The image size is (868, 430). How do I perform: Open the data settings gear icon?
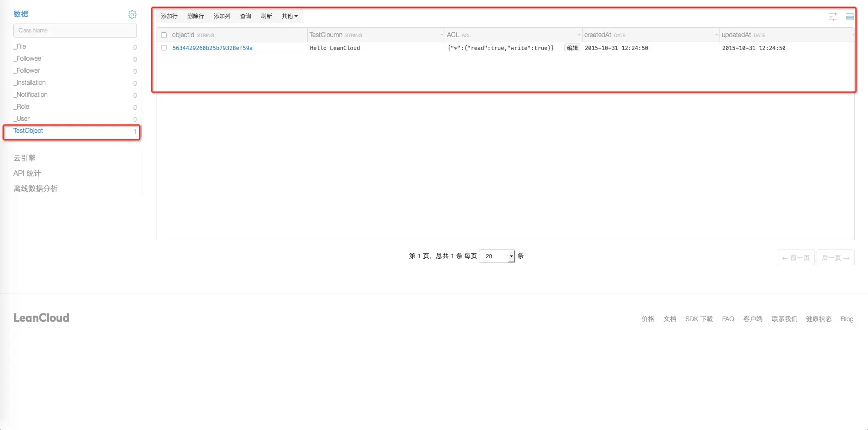pyautogui.click(x=132, y=15)
